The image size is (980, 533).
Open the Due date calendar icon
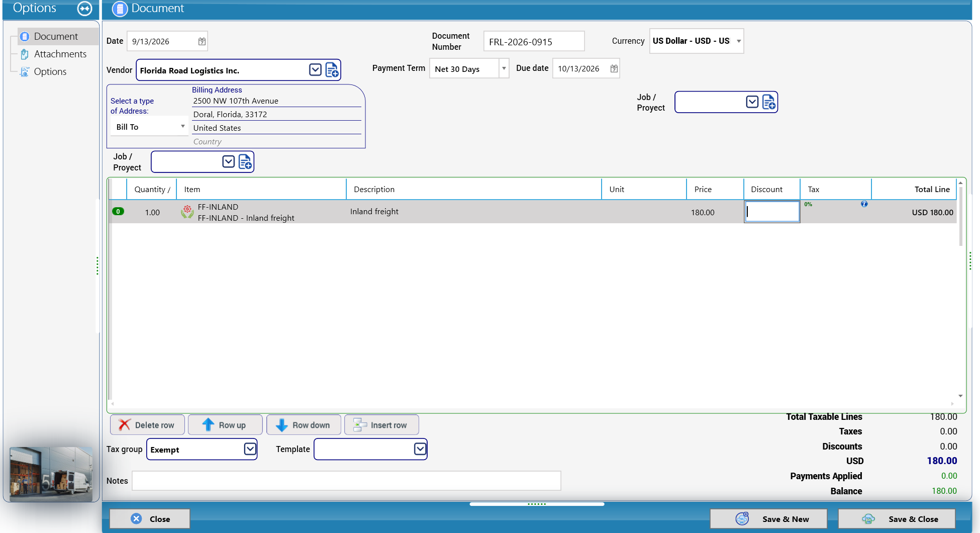(614, 68)
